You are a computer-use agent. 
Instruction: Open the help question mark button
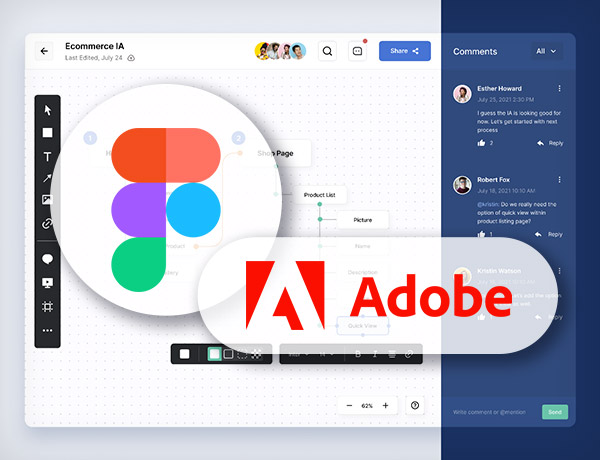pos(415,405)
